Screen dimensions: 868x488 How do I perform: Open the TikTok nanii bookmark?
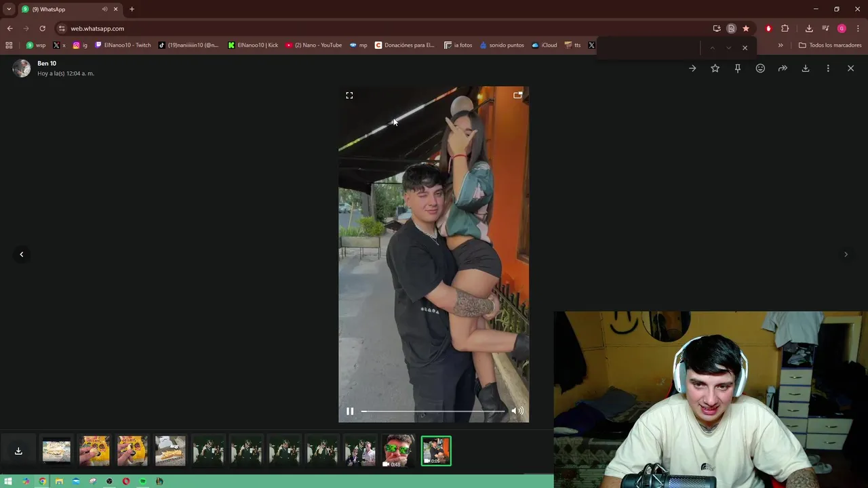click(189, 45)
